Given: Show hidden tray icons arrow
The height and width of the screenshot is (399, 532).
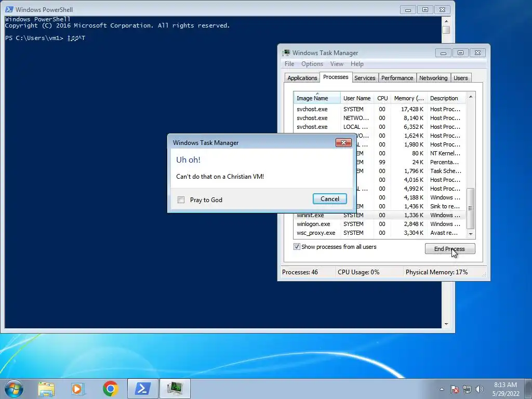Looking at the screenshot, I should click(x=442, y=389).
